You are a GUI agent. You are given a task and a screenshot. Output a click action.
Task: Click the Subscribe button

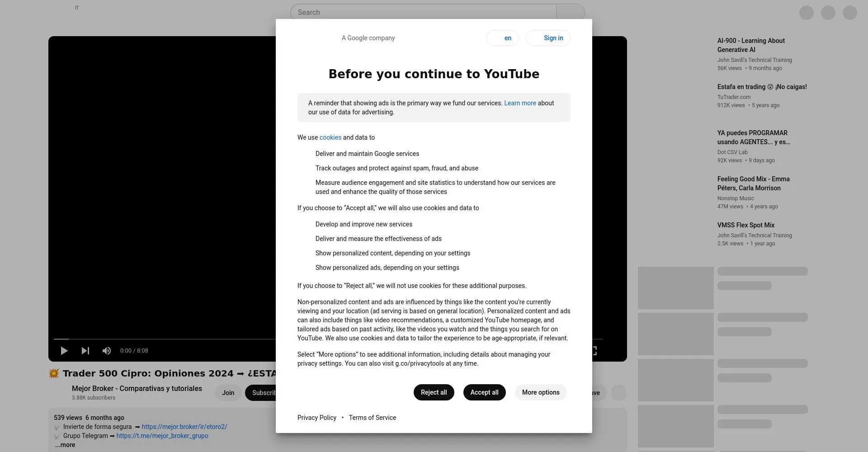coord(261,393)
